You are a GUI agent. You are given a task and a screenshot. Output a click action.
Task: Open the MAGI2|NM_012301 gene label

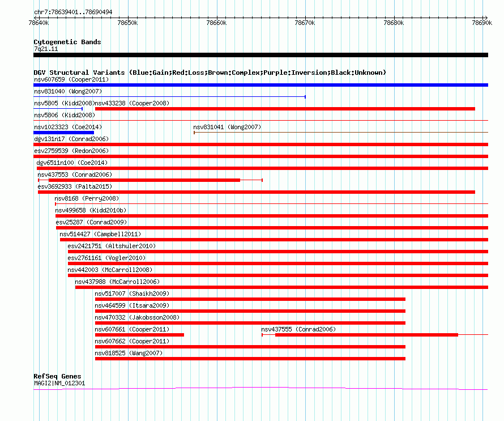click(59, 384)
